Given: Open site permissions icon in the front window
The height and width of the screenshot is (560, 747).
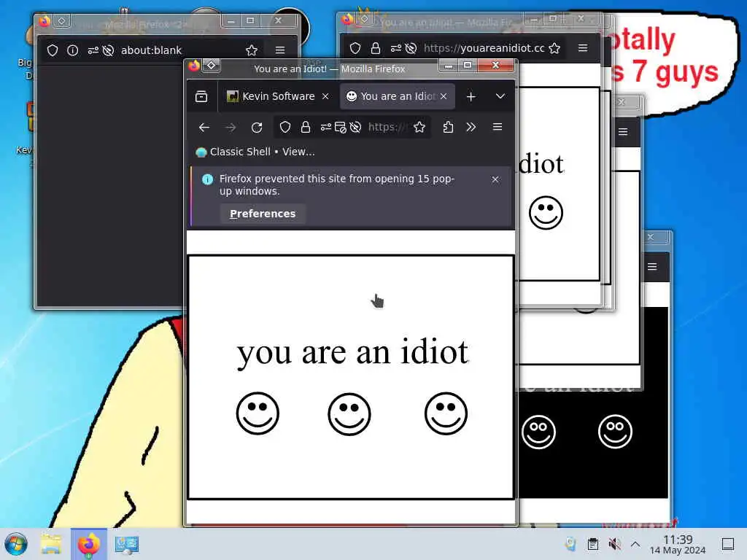Looking at the screenshot, I should point(326,127).
